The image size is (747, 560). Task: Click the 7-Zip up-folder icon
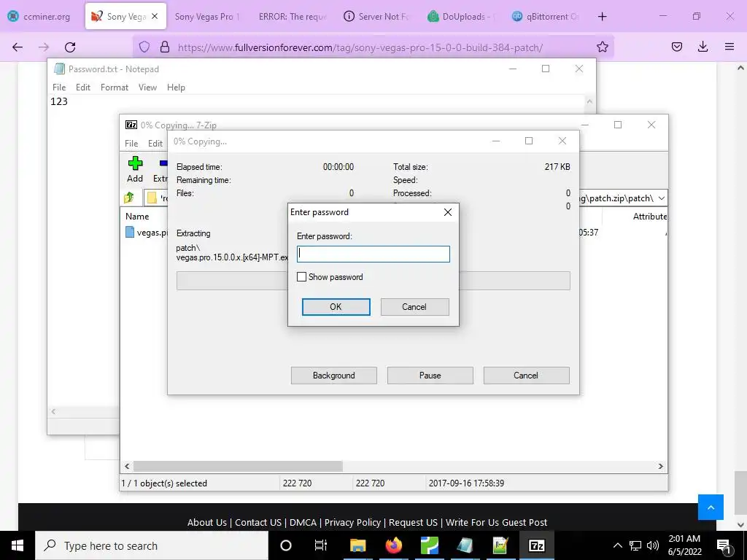[x=129, y=198]
